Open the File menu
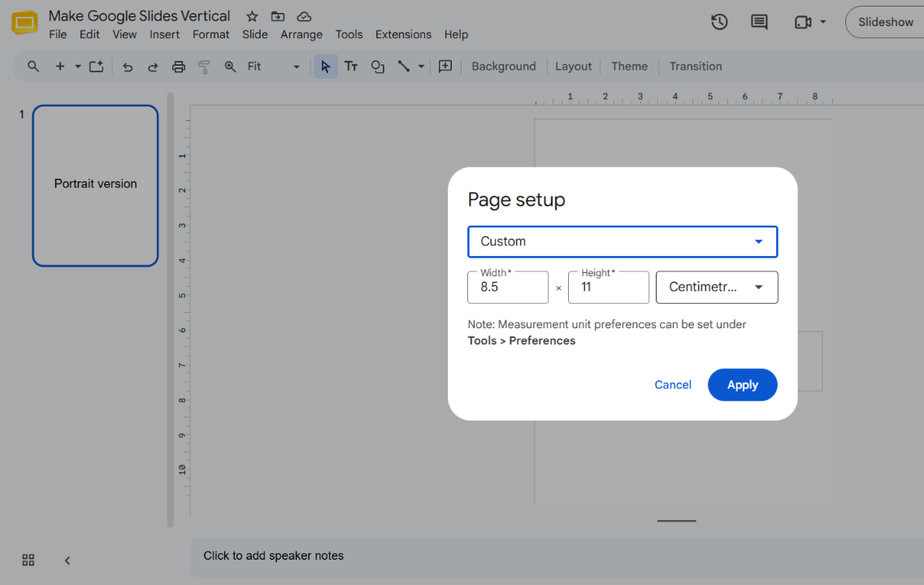924x585 pixels. [x=58, y=35]
